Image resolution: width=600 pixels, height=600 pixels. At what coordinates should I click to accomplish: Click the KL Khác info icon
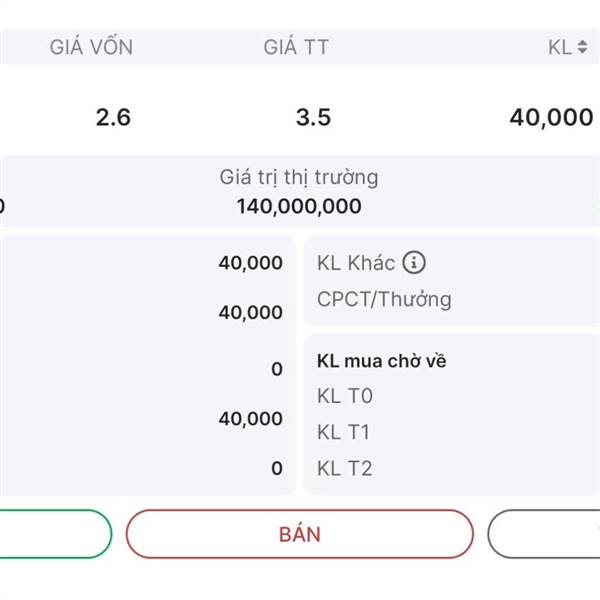414,262
